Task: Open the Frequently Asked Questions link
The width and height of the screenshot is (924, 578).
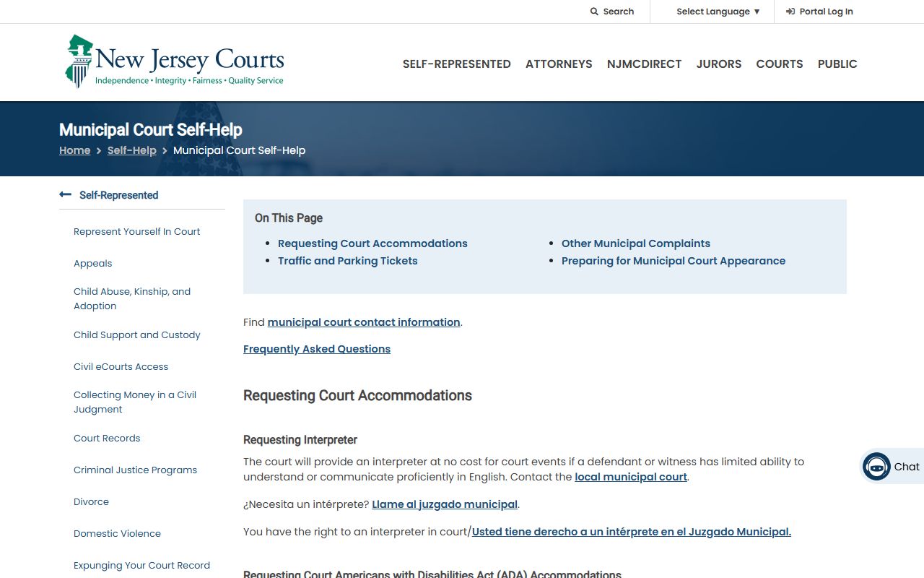Action: tap(317, 349)
